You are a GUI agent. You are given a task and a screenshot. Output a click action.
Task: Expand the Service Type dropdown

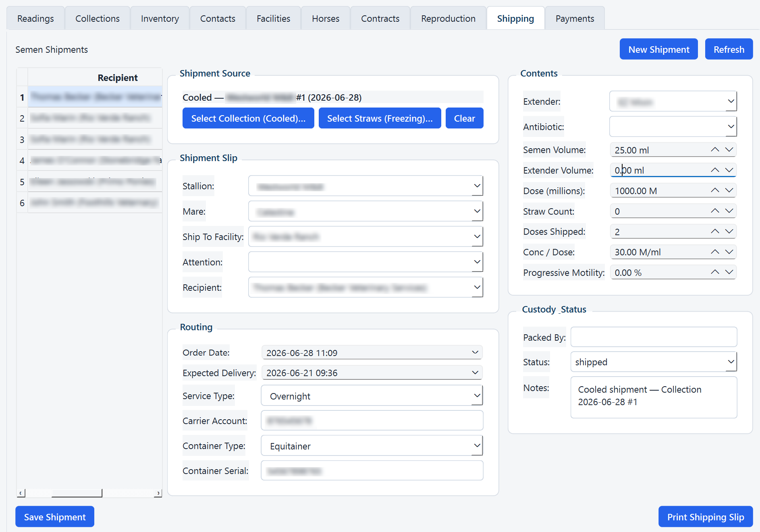tap(477, 396)
